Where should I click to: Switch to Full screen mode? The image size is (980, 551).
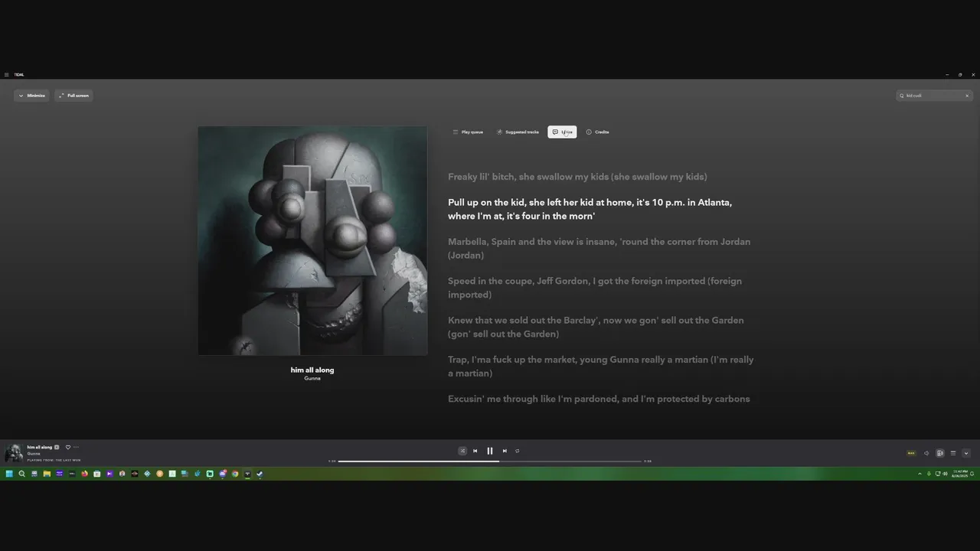pyautogui.click(x=73, y=96)
